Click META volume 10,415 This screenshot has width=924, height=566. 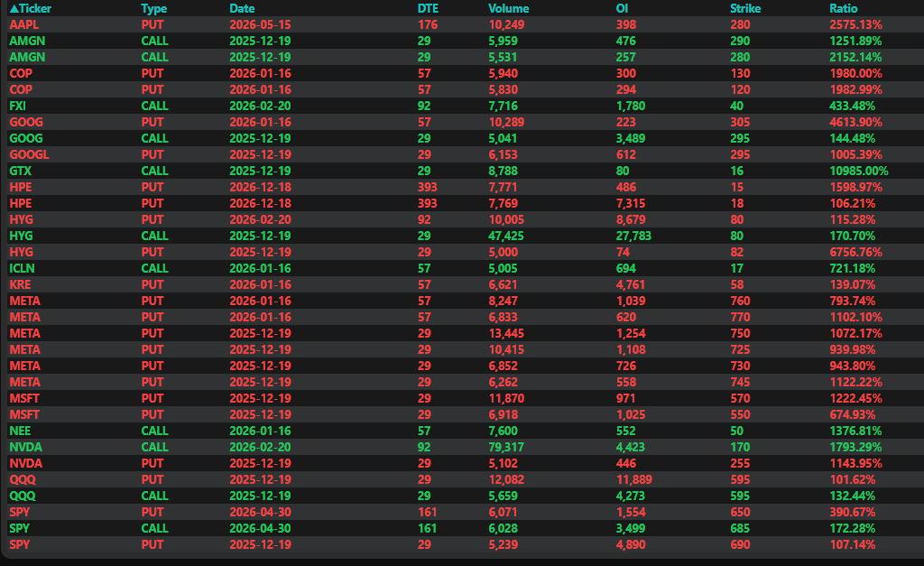coord(506,349)
